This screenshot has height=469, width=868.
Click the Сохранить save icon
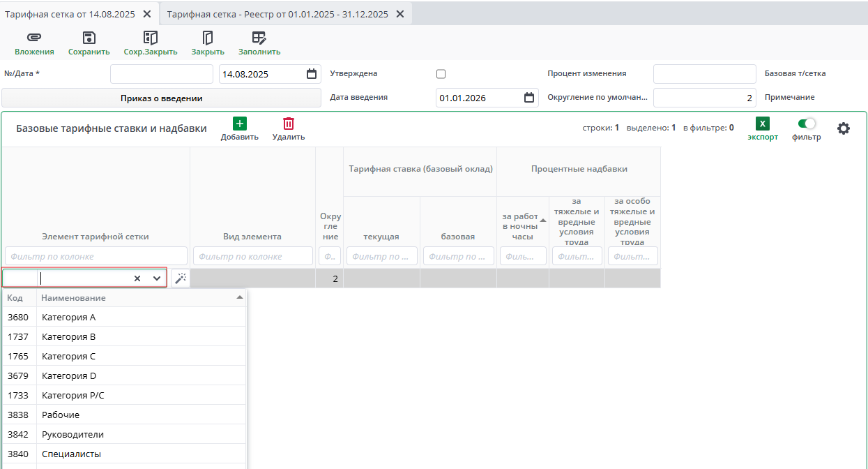tap(89, 38)
